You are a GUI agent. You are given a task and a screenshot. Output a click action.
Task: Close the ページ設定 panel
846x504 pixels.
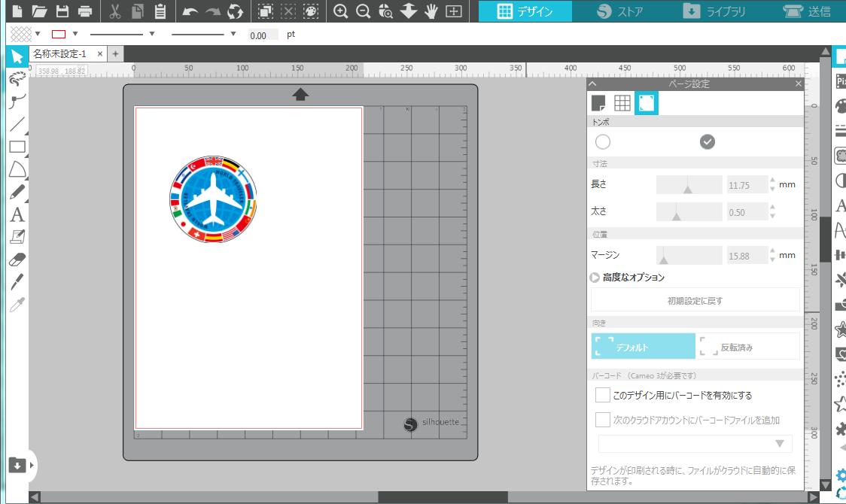[799, 83]
